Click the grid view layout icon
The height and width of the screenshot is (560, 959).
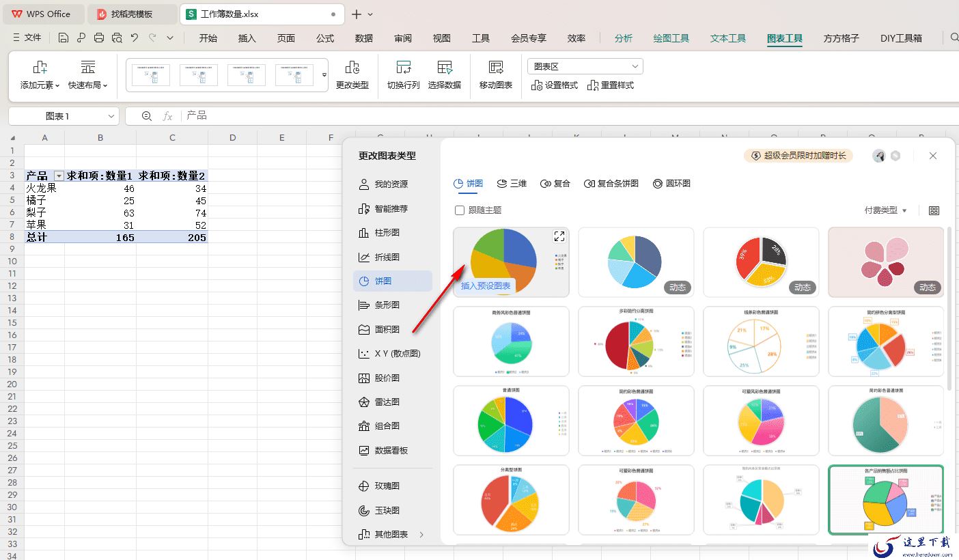(934, 210)
